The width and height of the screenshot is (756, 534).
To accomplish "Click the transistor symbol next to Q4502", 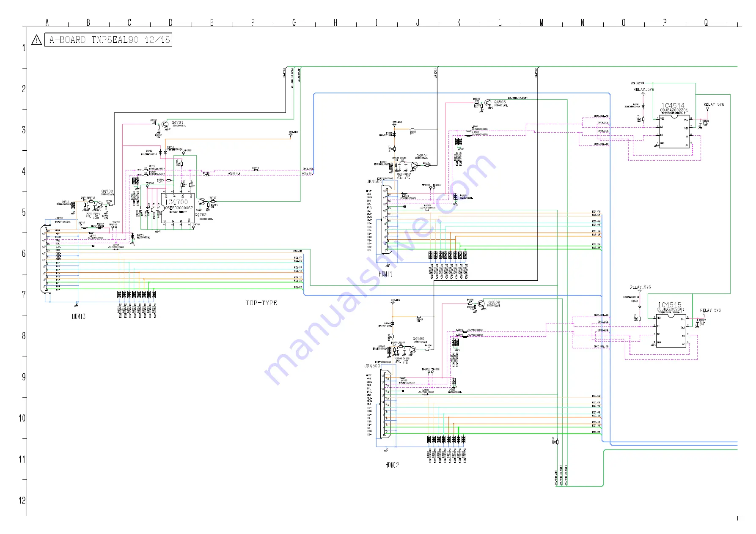I will 481,304.
